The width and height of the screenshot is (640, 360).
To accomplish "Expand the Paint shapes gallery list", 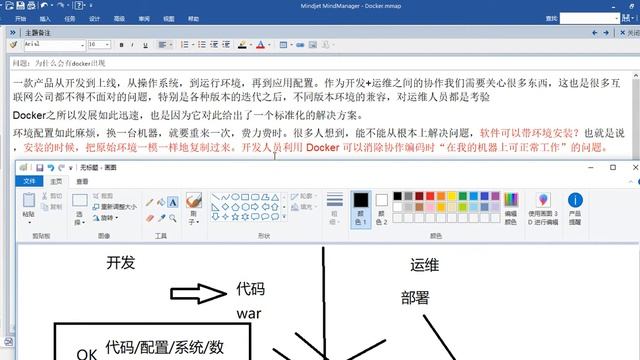I will [x=284, y=217].
